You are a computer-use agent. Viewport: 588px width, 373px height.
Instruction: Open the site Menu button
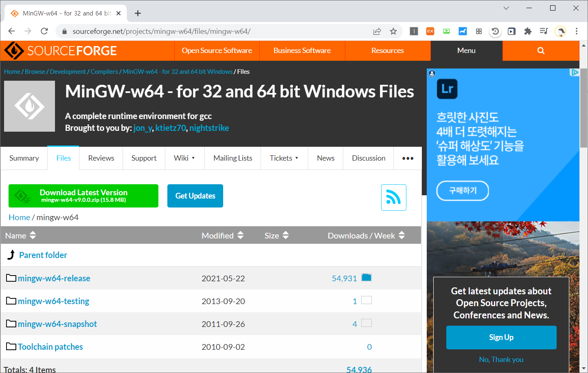tap(466, 51)
